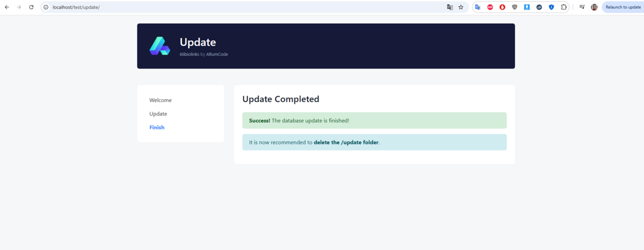The height and width of the screenshot is (250, 644).
Task: Bookmark this page with the star icon
Action: coord(460,7)
